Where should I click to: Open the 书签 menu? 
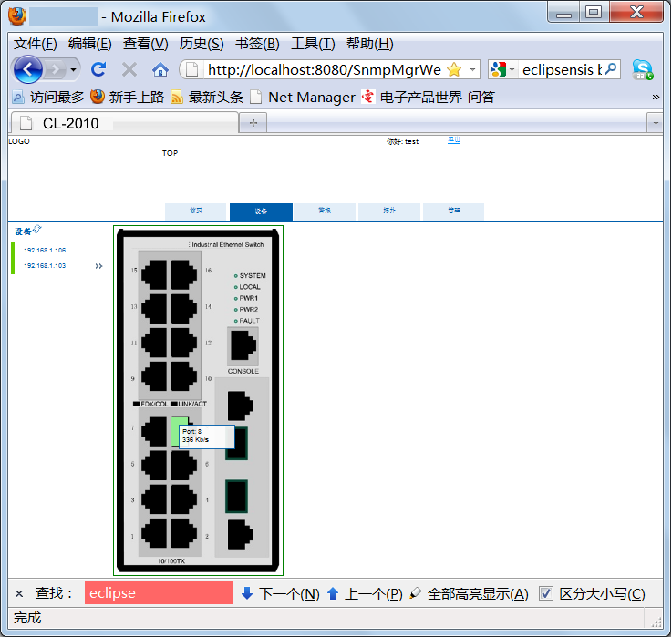tap(256, 44)
